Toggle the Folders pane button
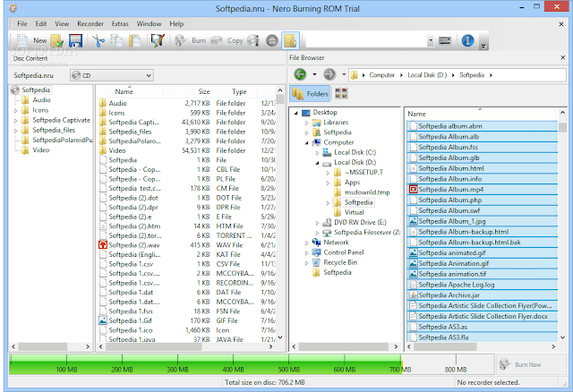This screenshot has height=392, width=573. tap(310, 94)
